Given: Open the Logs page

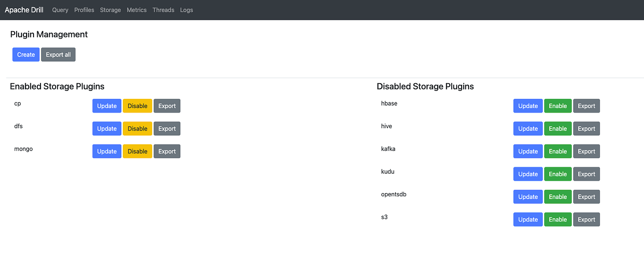Looking at the screenshot, I should (x=187, y=10).
